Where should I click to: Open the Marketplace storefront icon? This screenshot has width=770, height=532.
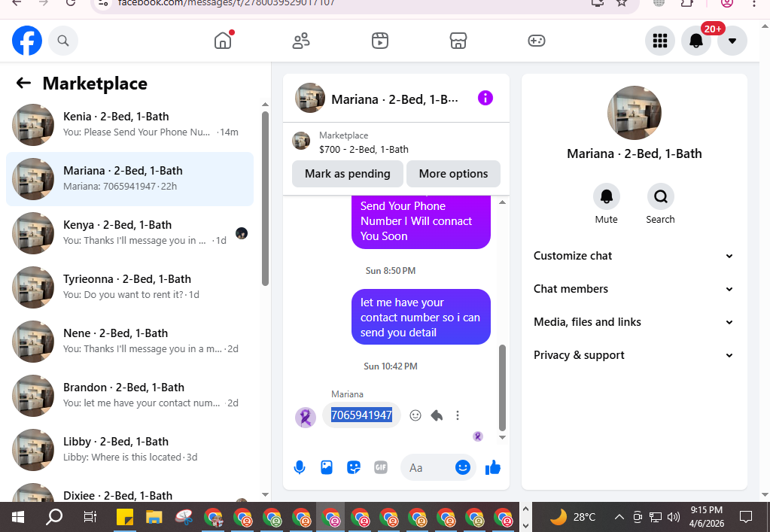coord(458,40)
